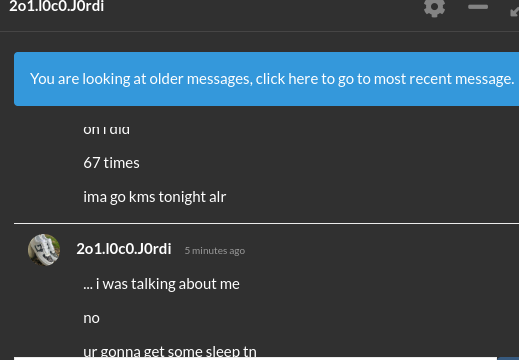Open chat settings via the gear icon
The height and width of the screenshot is (360, 519).
pyautogui.click(x=434, y=7)
